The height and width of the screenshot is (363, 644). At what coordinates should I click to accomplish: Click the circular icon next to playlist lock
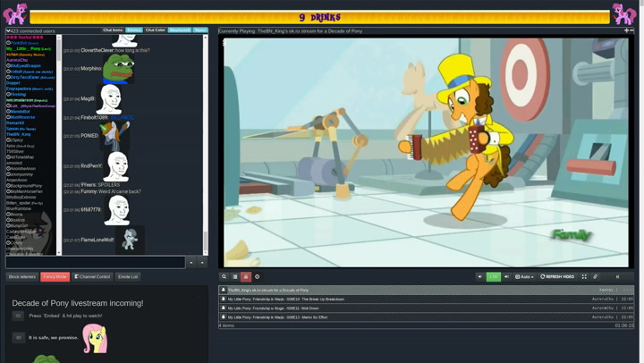point(258,277)
